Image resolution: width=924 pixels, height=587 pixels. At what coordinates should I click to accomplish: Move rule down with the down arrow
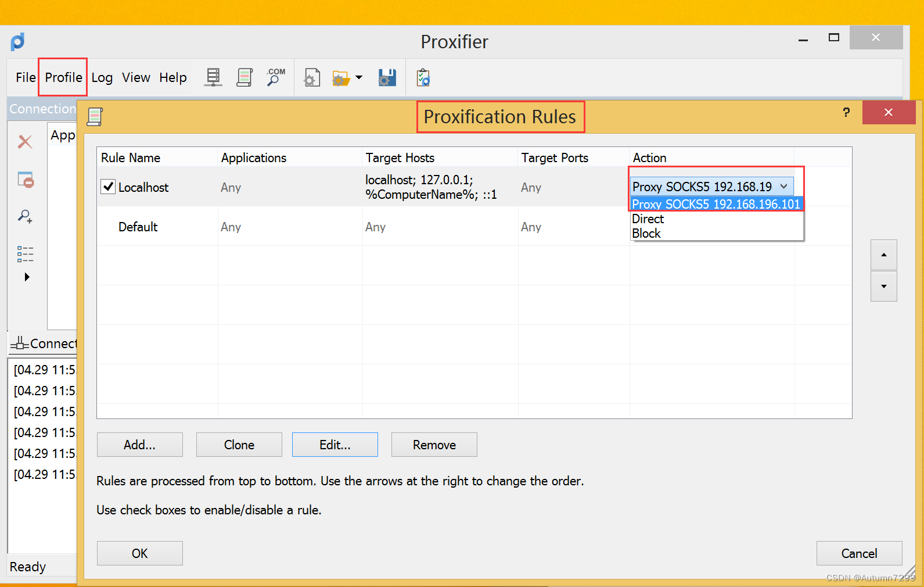[884, 286]
